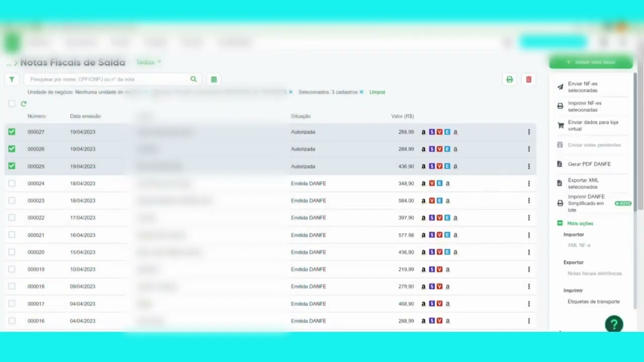
Task: Open three-dot menu for invoice 000020
Action: 528,252
